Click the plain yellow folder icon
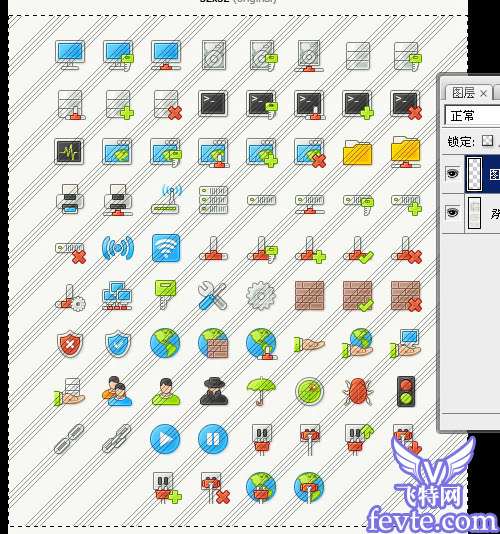Screen dimensions: 500x534 coord(357,152)
